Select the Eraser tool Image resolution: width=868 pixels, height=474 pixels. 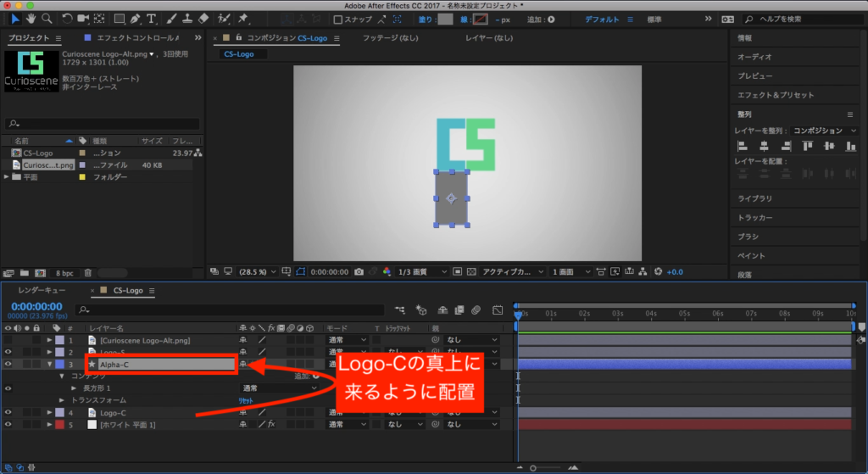(x=203, y=19)
